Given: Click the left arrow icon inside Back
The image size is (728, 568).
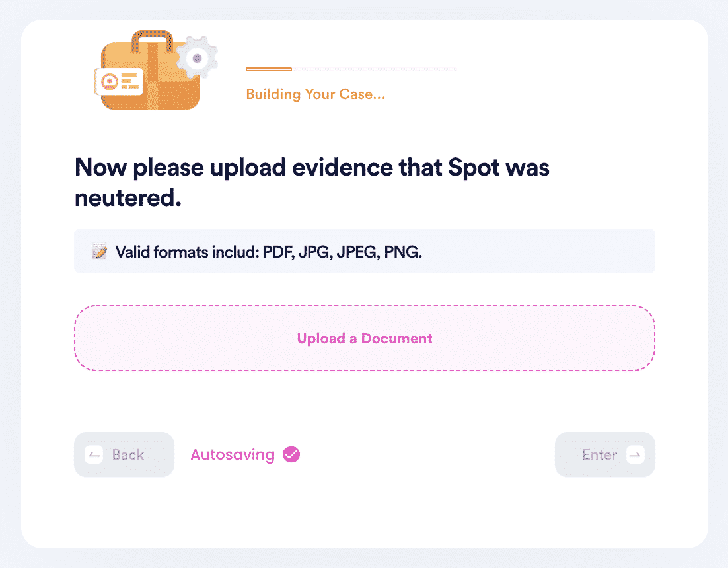Looking at the screenshot, I should (x=94, y=455).
